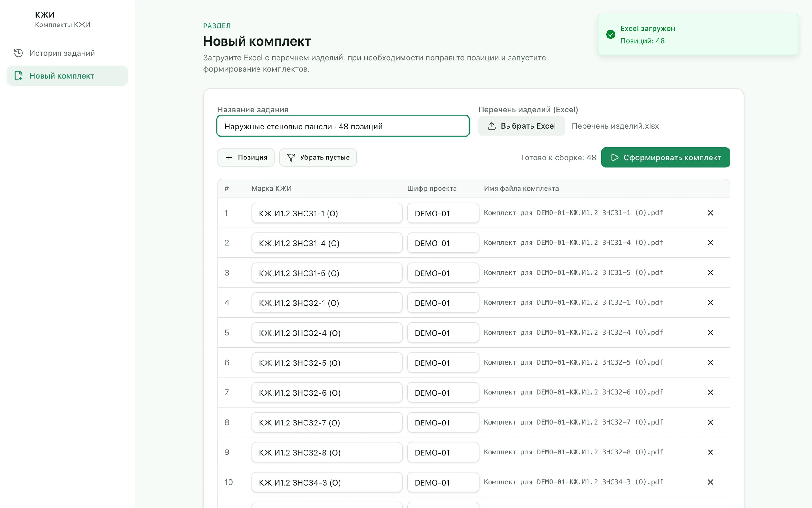The image size is (812, 508).
Task: Remove row 9 ЗНС32-8 with X
Action: 710,452
